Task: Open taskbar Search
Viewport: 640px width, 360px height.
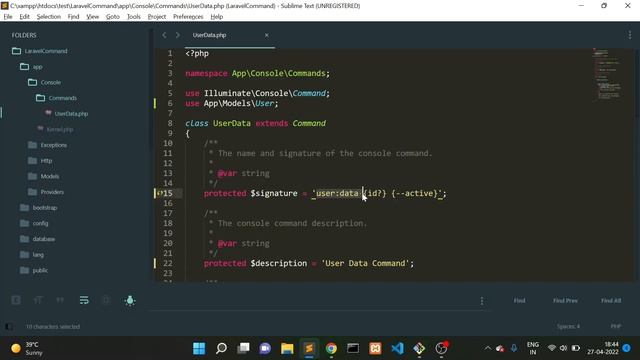Action: coord(221,348)
